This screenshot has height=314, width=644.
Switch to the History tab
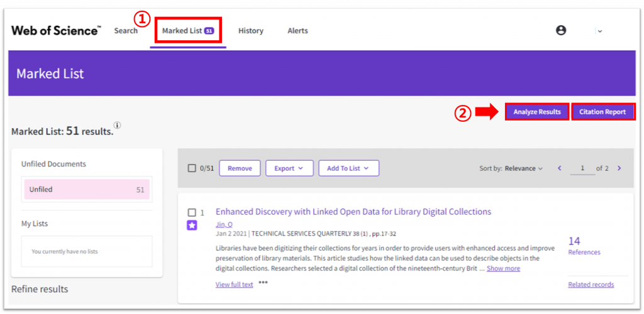[250, 31]
